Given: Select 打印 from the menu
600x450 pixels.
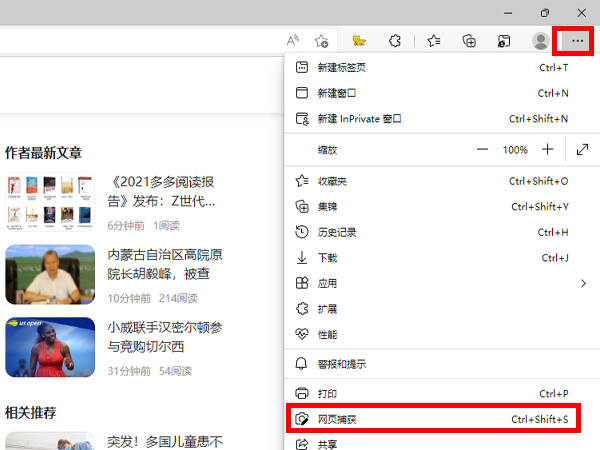Looking at the screenshot, I should click(442, 394).
